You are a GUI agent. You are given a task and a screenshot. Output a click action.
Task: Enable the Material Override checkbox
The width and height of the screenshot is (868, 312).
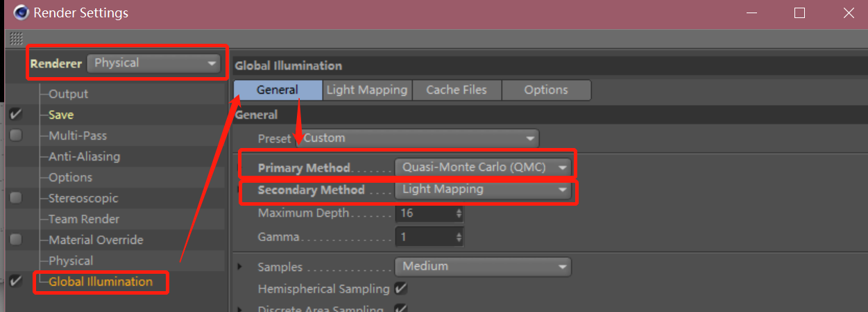[x=15, y=240]
